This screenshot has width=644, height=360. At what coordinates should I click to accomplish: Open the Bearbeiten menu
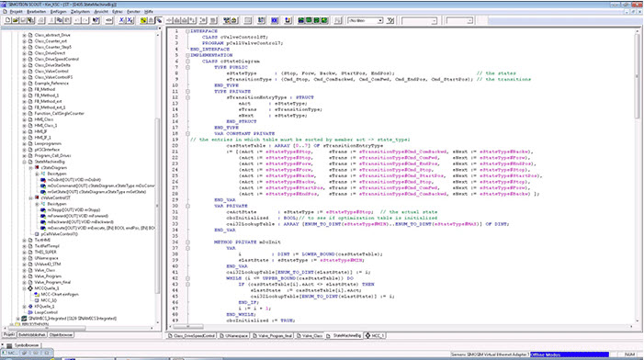36,12
